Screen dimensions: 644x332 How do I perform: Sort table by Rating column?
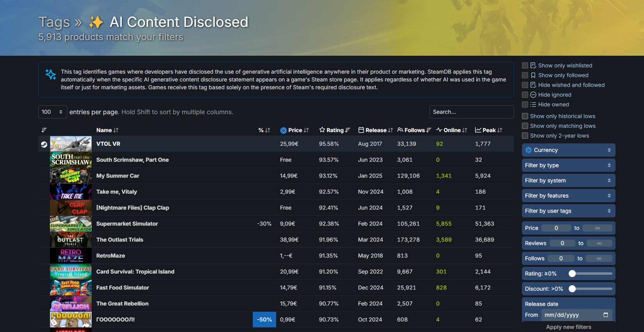point(335,130)
